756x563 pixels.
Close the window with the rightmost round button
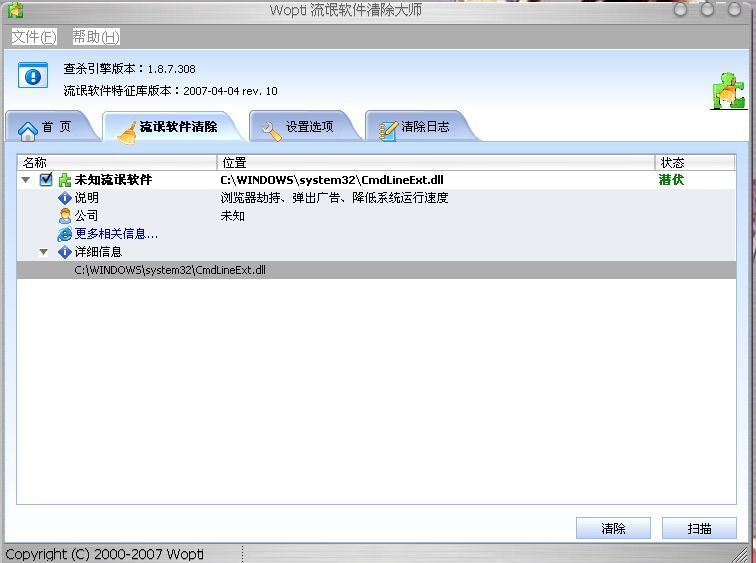click(734, 9)
